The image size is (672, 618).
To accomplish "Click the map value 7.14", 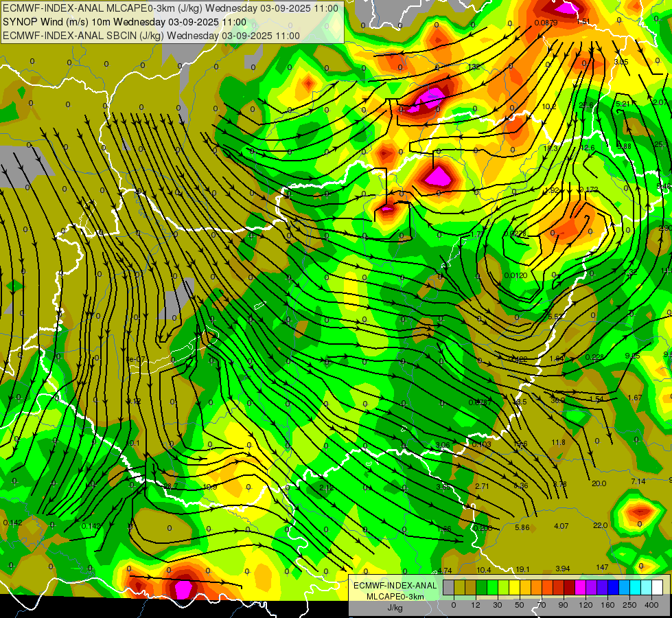I will tap(638, 481).
